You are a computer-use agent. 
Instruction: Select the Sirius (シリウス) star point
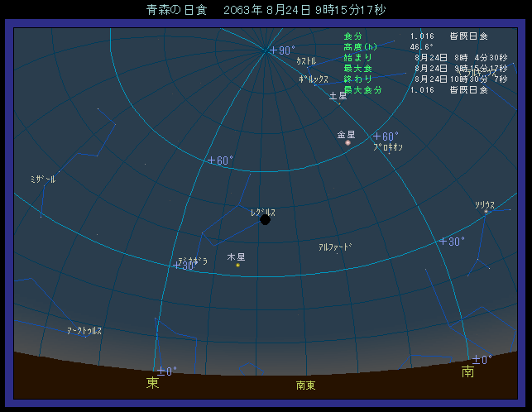(x=486, y=212)
